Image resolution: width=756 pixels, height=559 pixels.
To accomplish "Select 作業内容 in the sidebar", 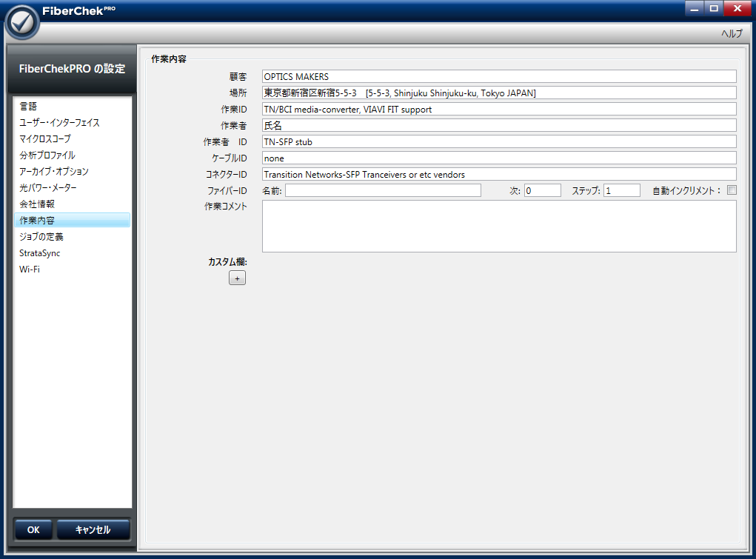I will [x=73, y=220].
